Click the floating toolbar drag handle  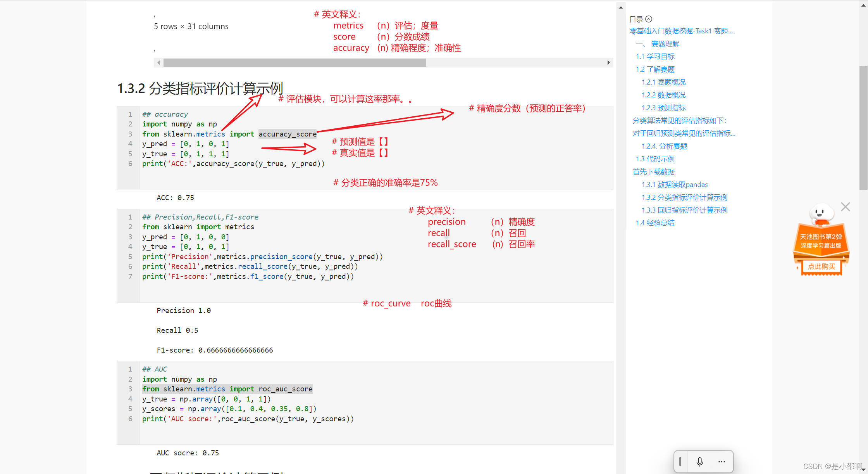680,462
